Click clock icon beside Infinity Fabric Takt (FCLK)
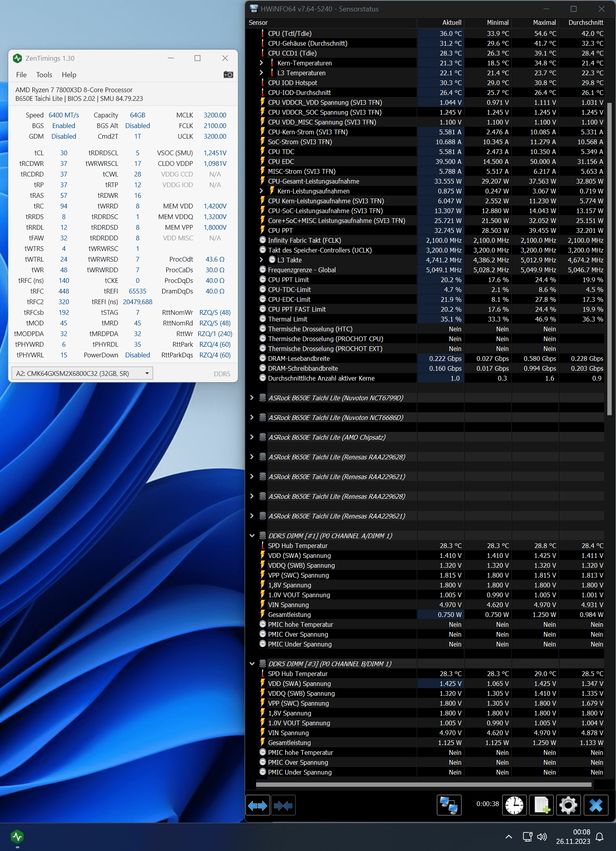The image size is (616, 851). click(263, 240)
